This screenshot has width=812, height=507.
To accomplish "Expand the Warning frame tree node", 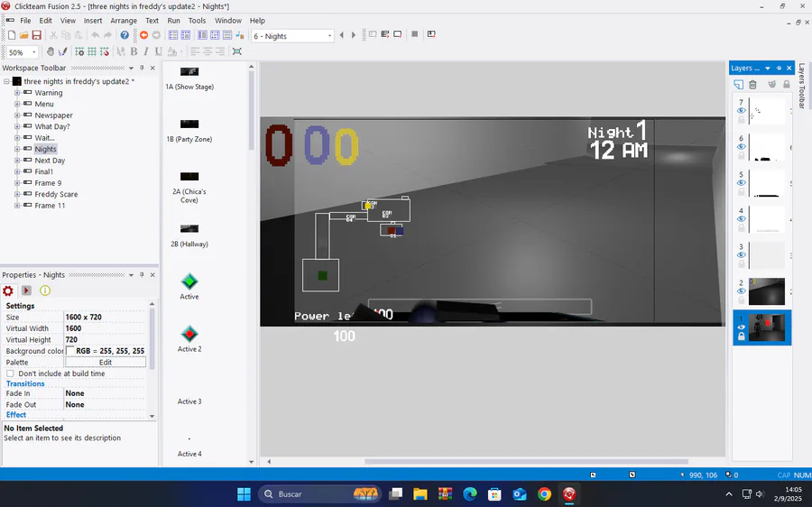I will point(17,93).
